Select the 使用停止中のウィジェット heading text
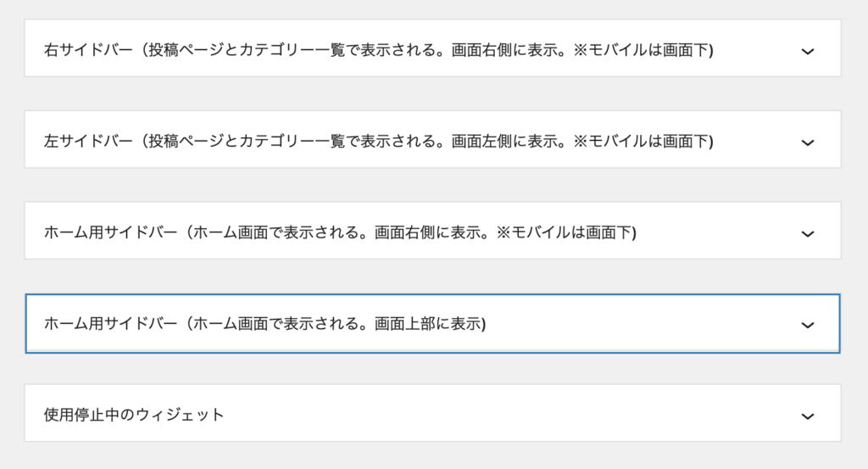 [134, 415]
